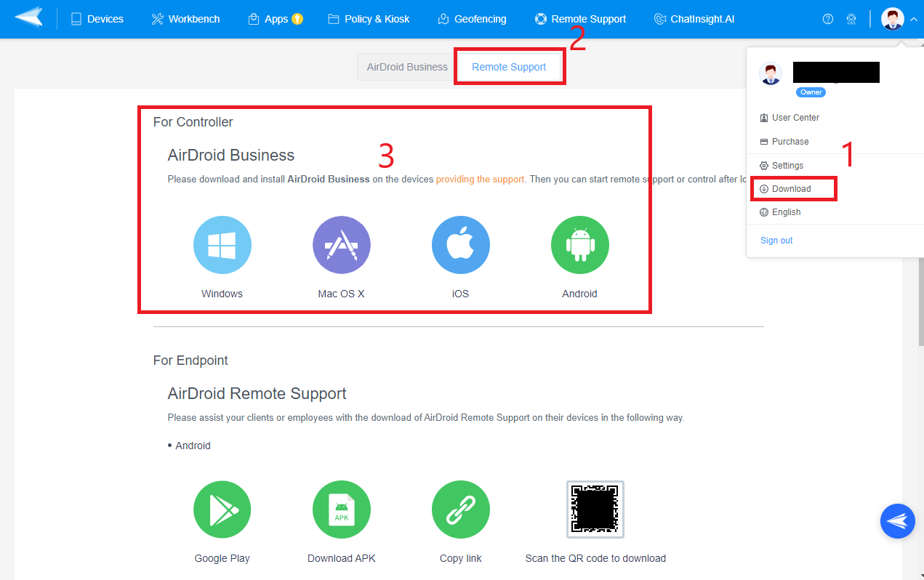924x580 pixels.
Task: Open Settings in account menu
Action: click(782, 166)
